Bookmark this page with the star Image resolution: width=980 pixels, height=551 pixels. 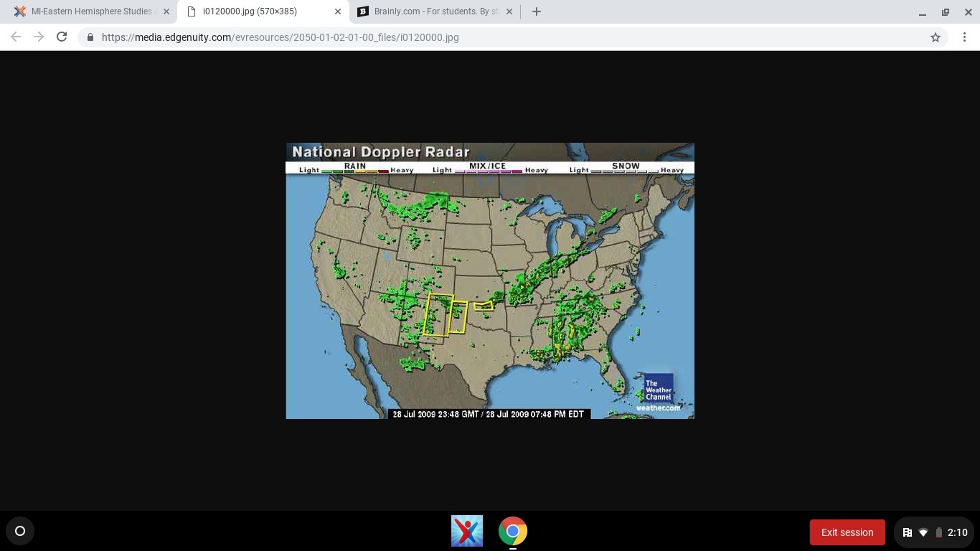(936, 37)
